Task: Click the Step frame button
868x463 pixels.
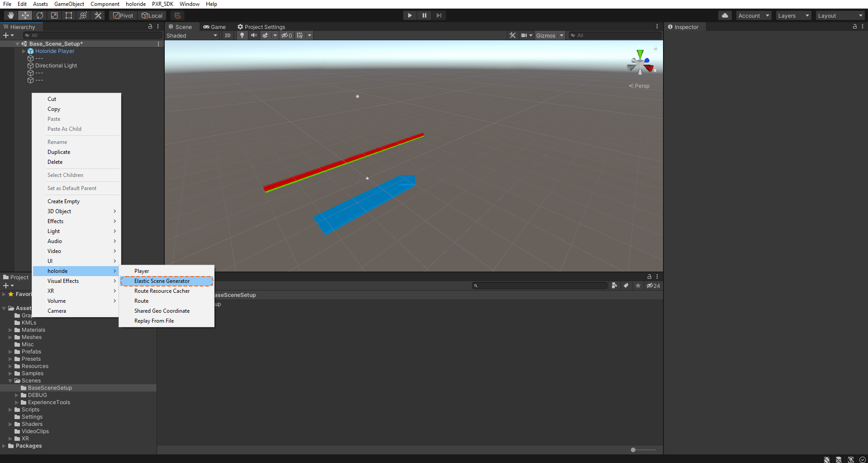Action: point(439,15)
